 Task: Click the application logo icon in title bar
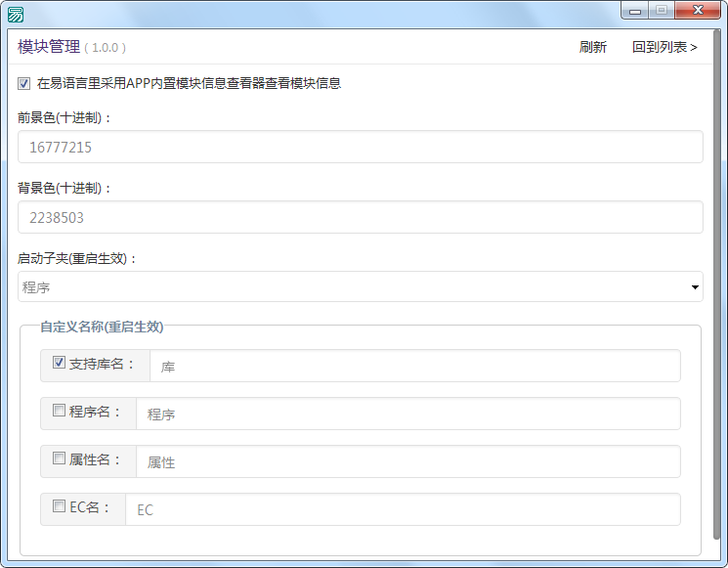pyautogui.click(x=16, y=15)
